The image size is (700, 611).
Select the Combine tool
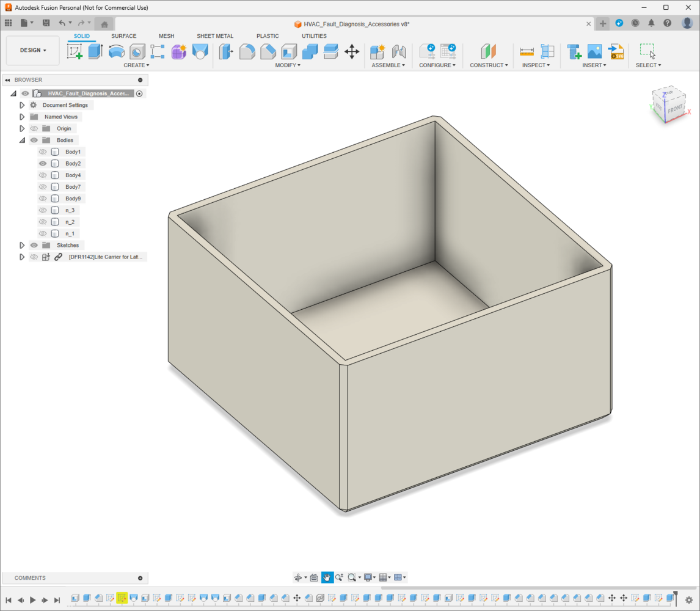310,51
